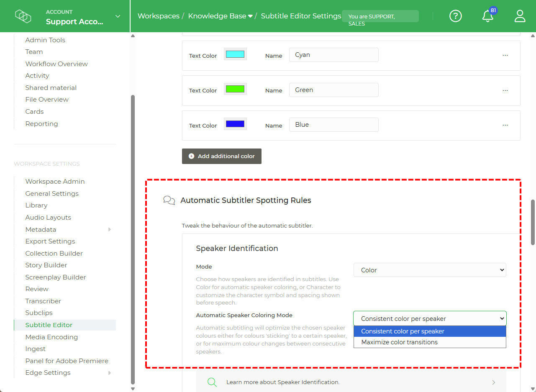Screen dimensions: 536x392
Task: Open the help question mark icon
Action: point(456,16)
